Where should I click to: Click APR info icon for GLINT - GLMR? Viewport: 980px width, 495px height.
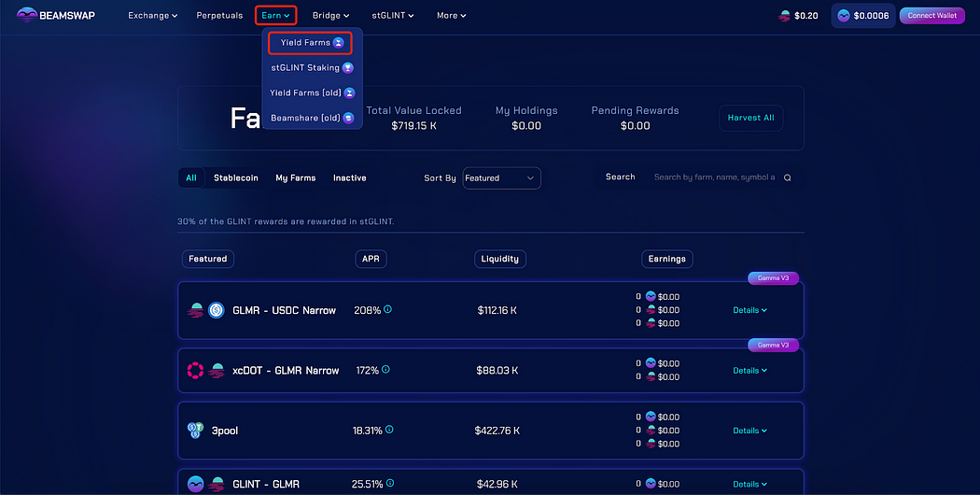click(390, 483)
